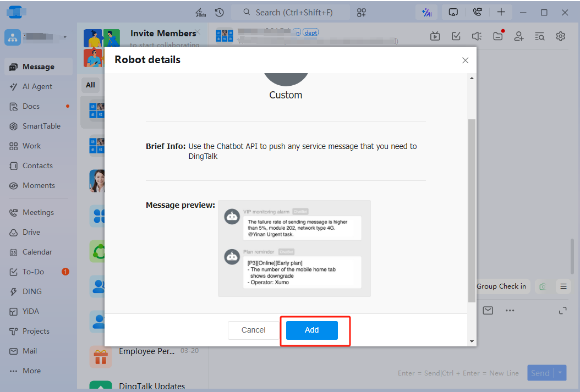The image size is (580, 392).
Task: Open the Docs item in sidebar
Action: [x=31, y=106]
